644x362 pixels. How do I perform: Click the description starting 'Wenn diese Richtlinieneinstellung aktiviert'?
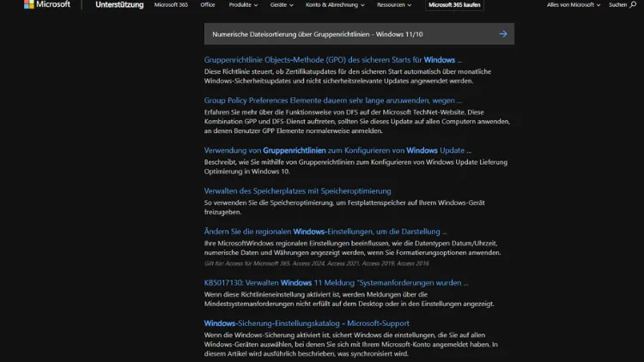[349, 299]
